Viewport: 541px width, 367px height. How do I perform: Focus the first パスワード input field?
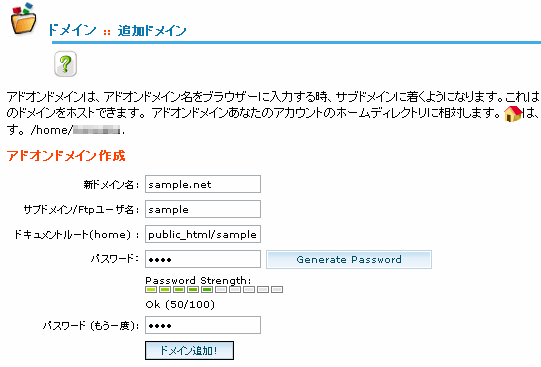pos(203,259)
